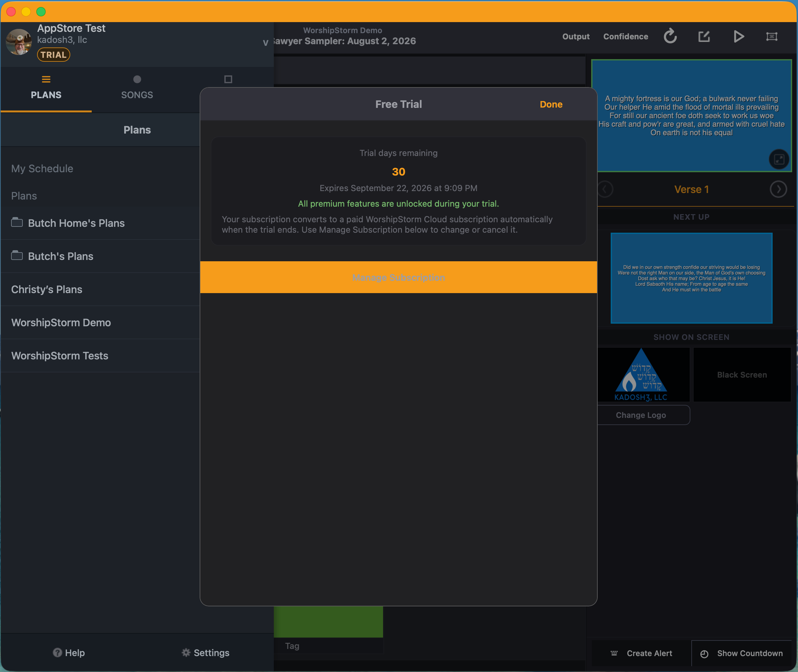798x672 pixels.
Task: Click the TRIAL badge under kadosh3, llc
Action: [x=53, y=55]
